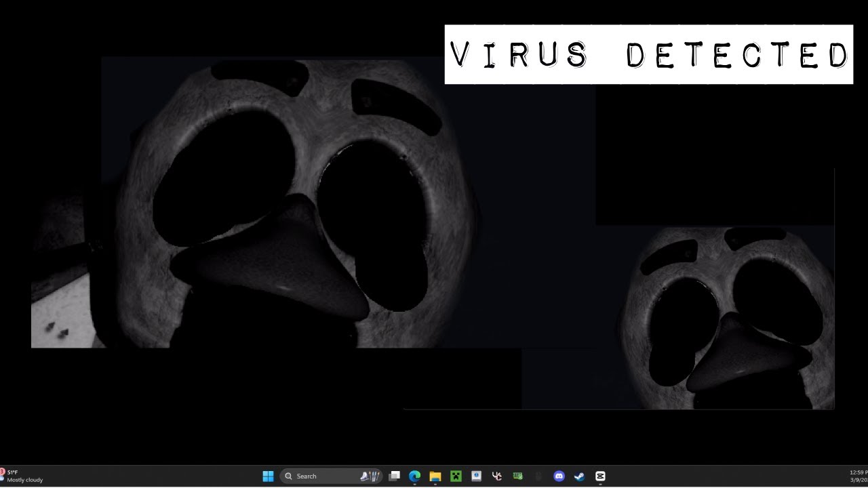Launch Microsoft Edge from the taskbar

[414, 476]
